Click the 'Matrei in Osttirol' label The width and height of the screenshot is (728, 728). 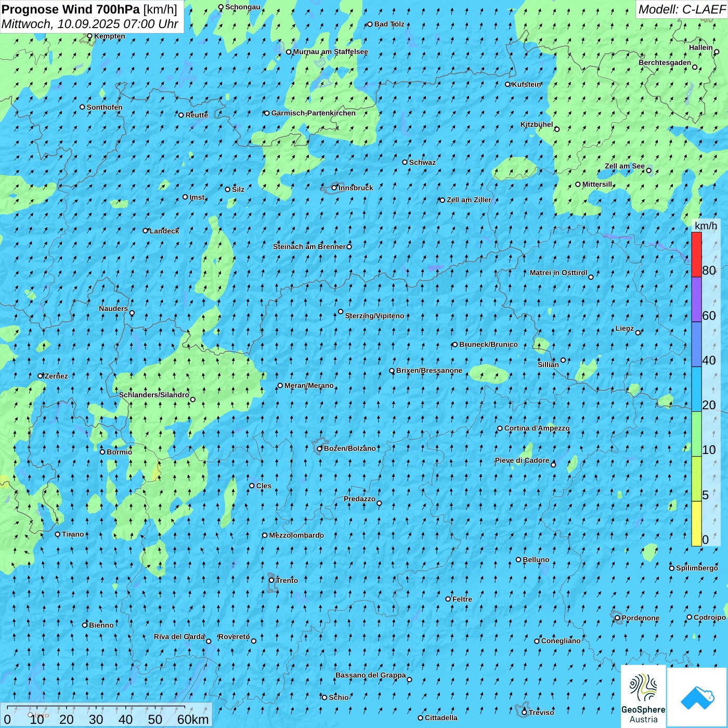[558, 272]
